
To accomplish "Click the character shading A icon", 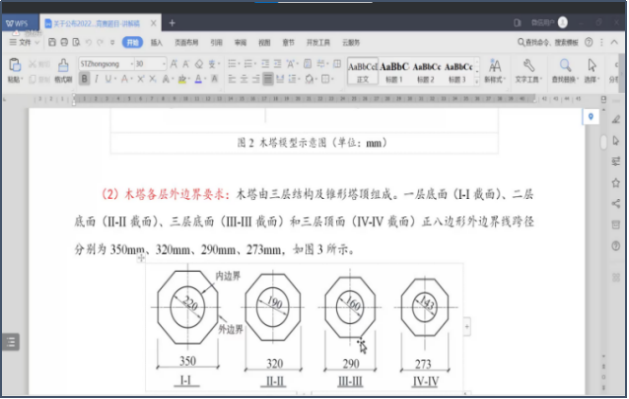I will point(215,79).
